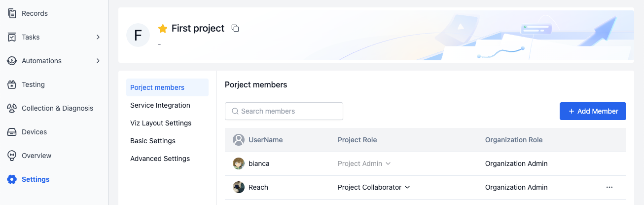This screenshot has height=205, width=644.
Task: Expand the Automations submenu chevron
Action: (x=98, y=61)
